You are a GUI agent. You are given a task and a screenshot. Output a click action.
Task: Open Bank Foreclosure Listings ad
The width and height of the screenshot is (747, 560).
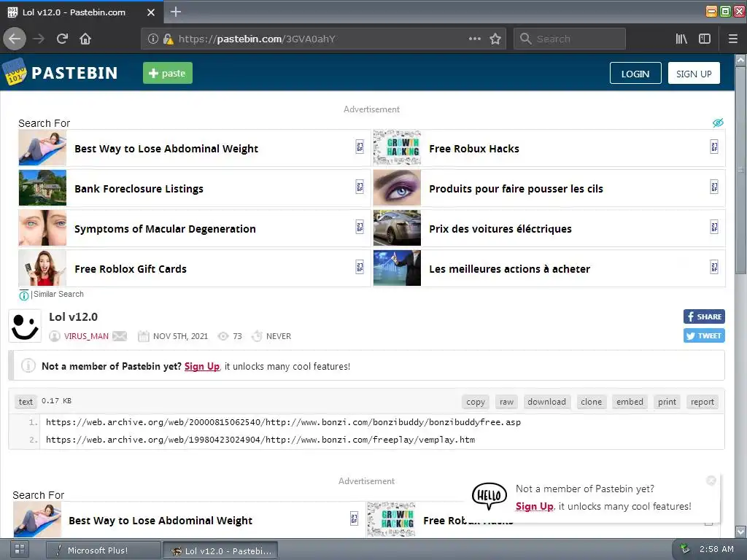tap(194, 189)
